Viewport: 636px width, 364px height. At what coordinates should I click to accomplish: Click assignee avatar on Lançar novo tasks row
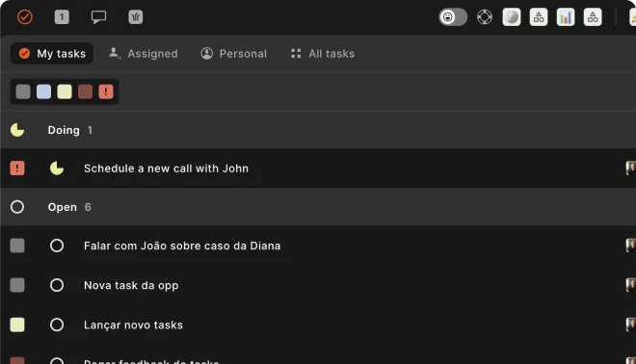(x=631, y=325)
